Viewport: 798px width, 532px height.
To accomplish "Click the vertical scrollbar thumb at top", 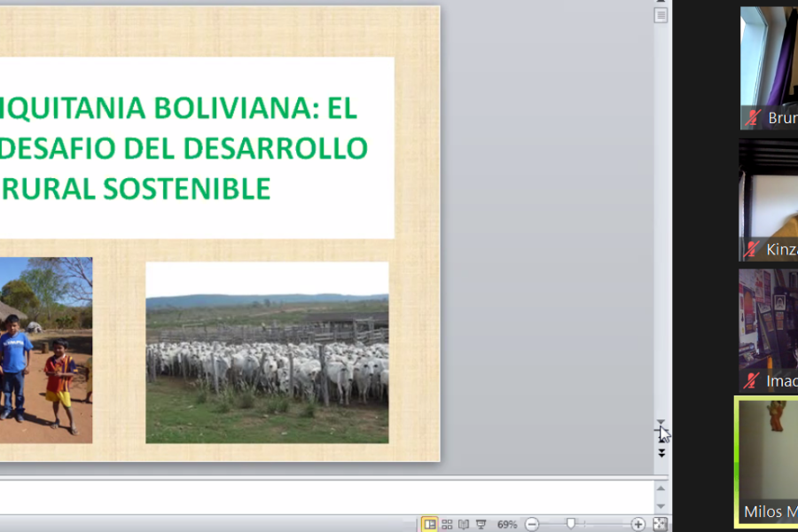I will tap(661, 16).
